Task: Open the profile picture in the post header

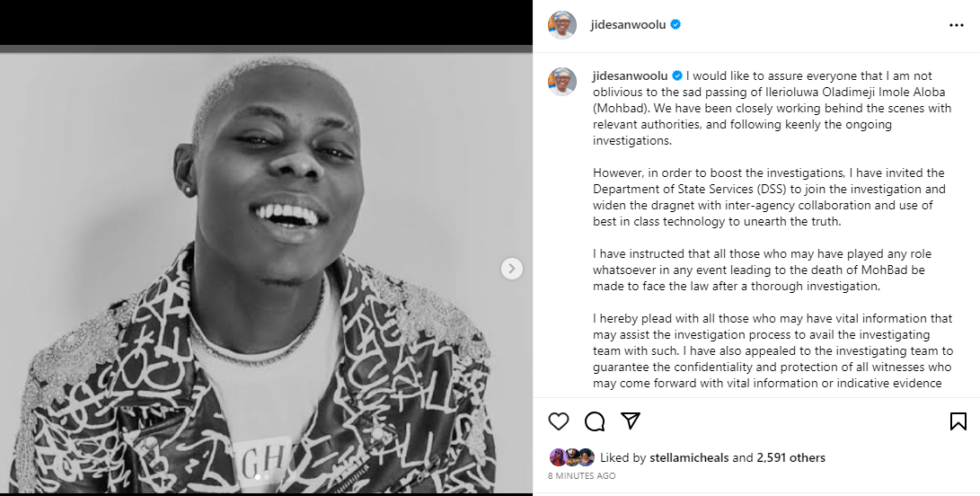Action: click(x=562, y=25)
